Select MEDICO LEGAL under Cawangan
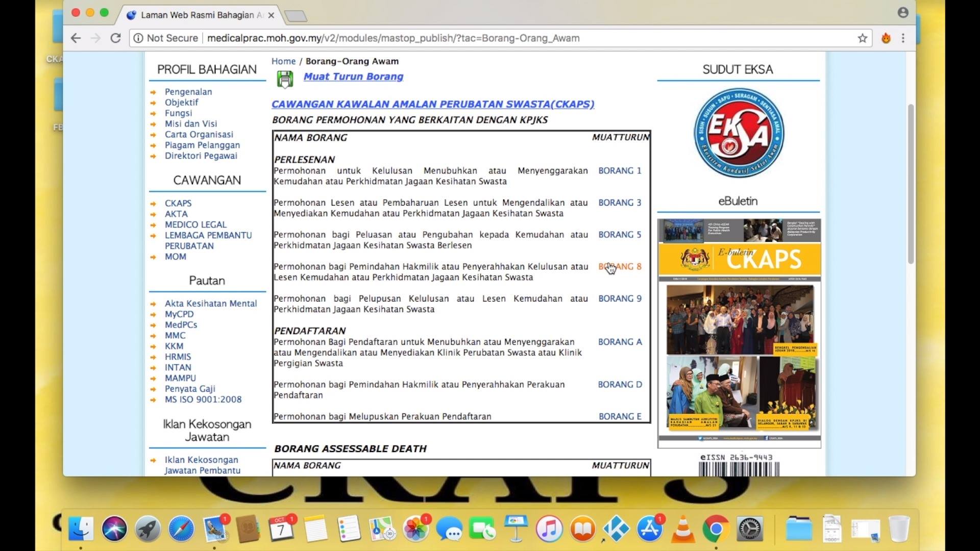 (195, 224)
